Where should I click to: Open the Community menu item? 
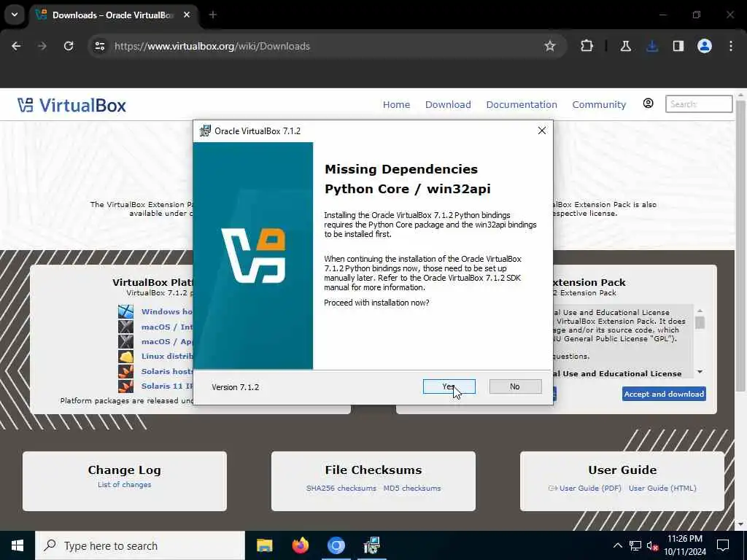[x=599, y=105]
